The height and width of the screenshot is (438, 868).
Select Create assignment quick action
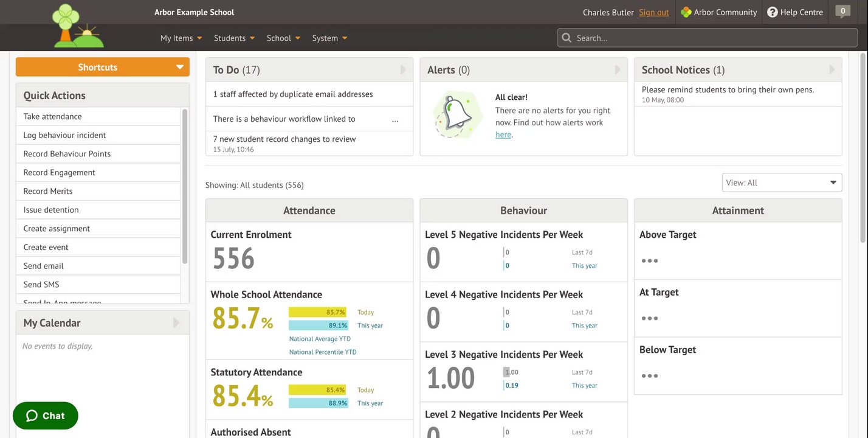click(x=98, y=229)
